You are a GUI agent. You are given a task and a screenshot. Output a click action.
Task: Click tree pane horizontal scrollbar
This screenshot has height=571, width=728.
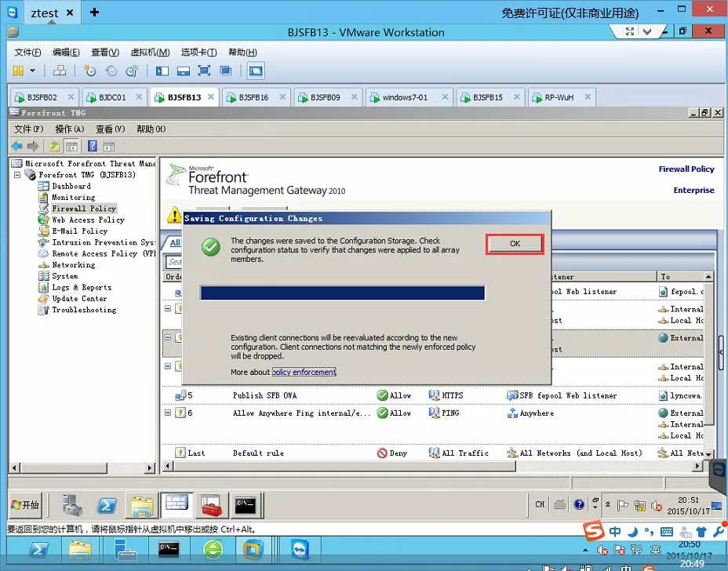click(63, 468)
